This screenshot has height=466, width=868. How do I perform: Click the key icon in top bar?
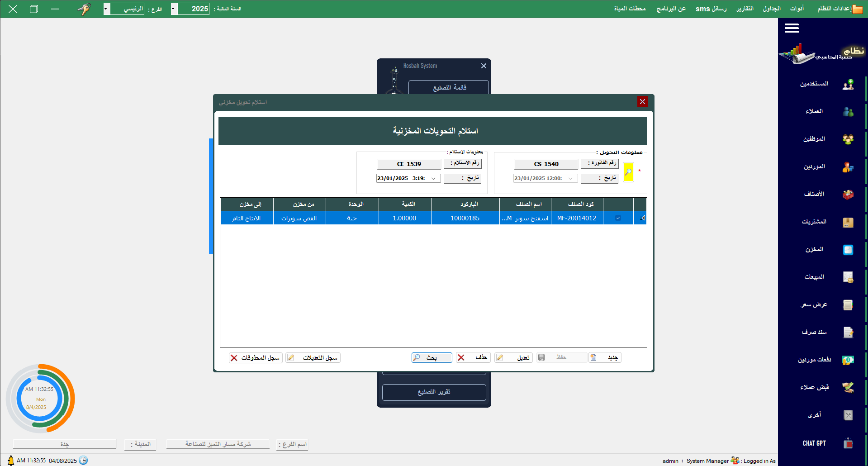[x=84, y=9]
